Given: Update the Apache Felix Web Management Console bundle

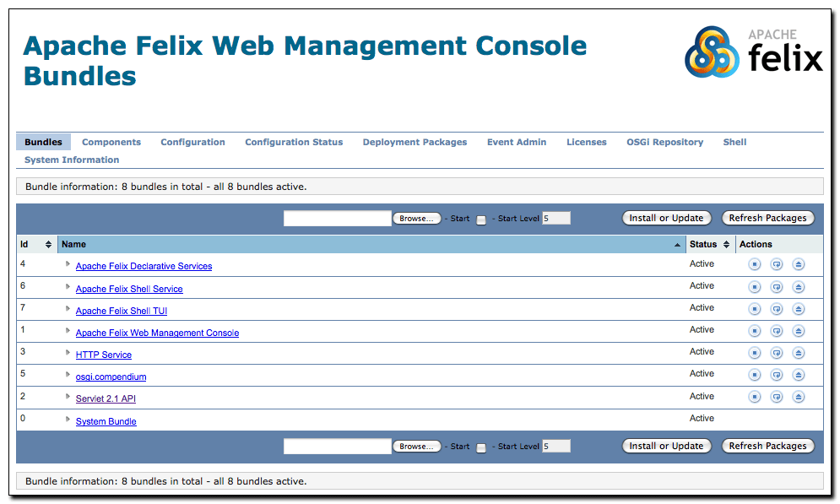Looking at the screenshot, I should point(776,331).
